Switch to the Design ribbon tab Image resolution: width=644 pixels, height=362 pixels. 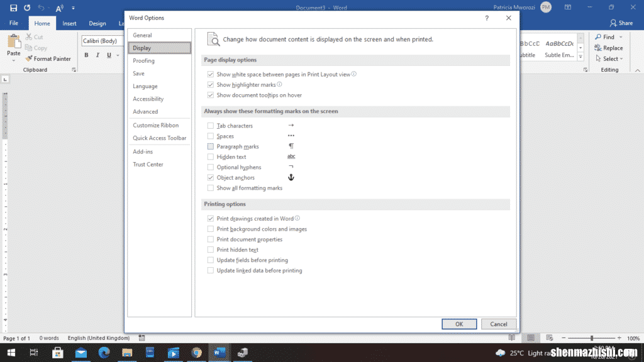[97, 23]
